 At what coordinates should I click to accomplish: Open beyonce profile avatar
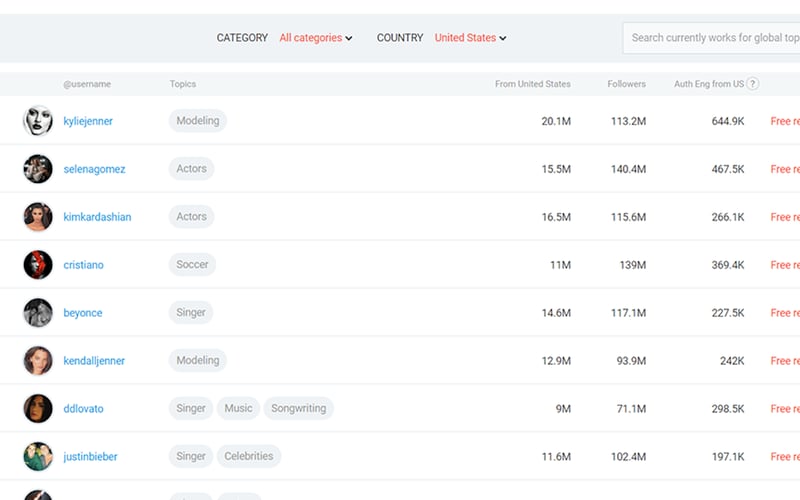[38, 313]
